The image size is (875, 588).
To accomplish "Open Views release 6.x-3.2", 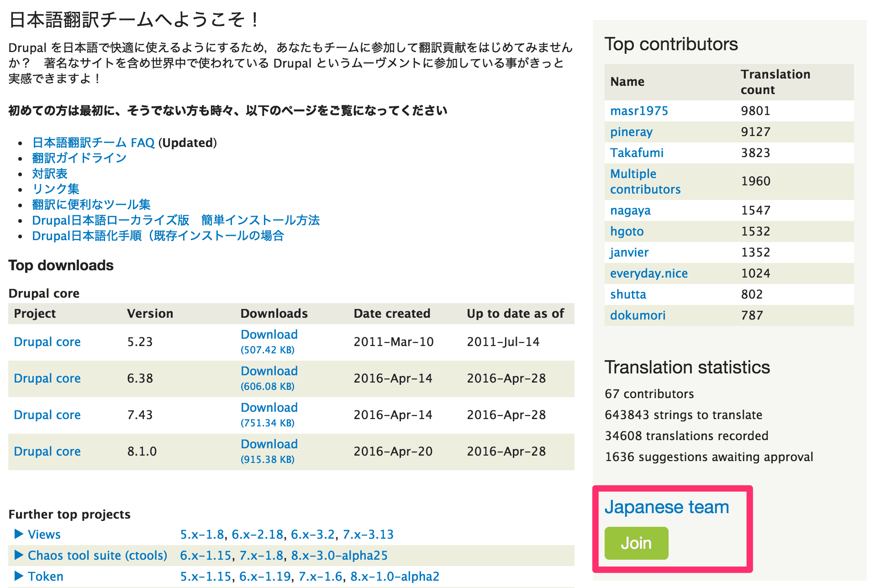I will [x=313, y=534].
